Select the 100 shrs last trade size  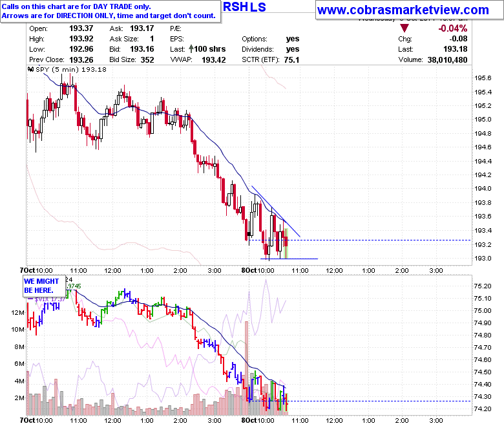(210, 49)
